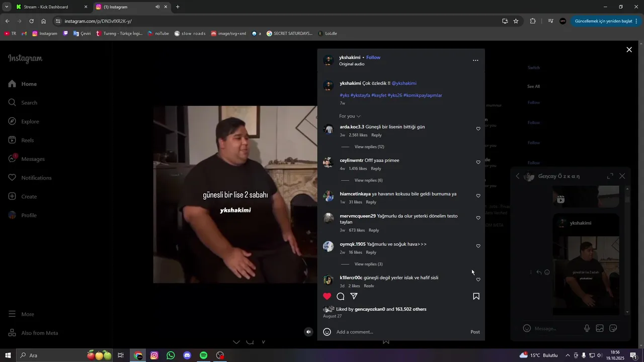Reply to the shared reel in chat
Screen dimensions: 644x362
pos(539,273)
